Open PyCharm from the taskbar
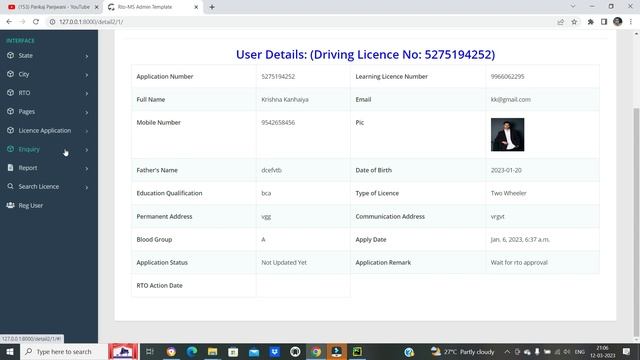Image resolution: width=640 pixels, height=360 pixels. click(357, 351)
